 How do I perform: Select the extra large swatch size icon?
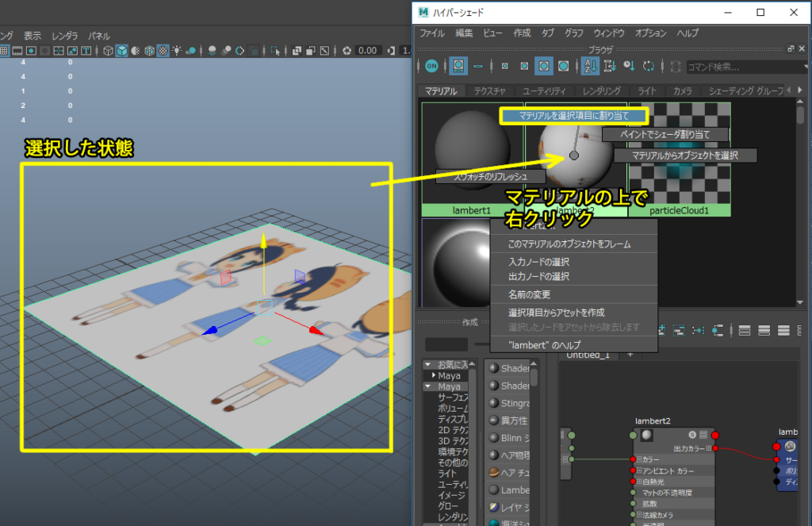click(564, 66)
